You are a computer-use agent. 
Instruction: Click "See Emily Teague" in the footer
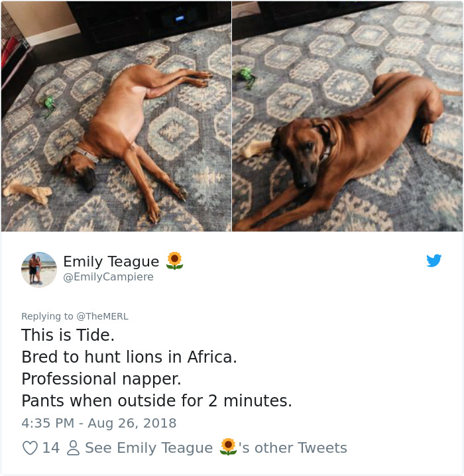(x=148, y=448)
